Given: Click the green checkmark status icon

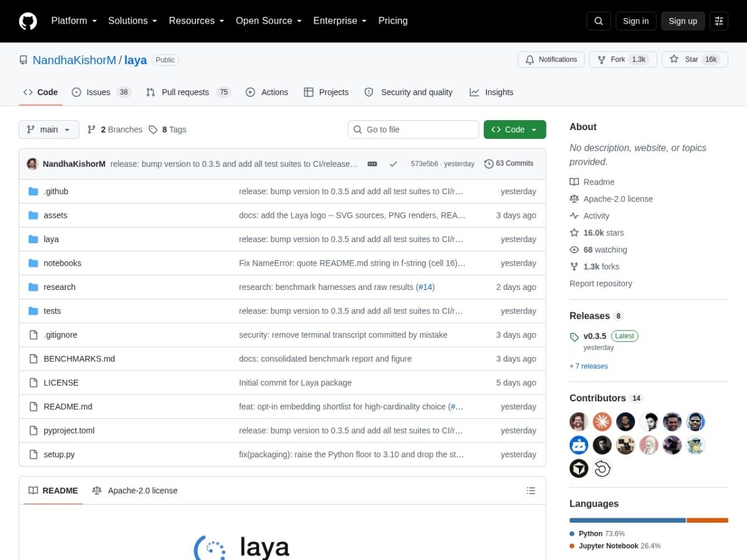Looking at the screenshot, I should (x=393, y=164).
